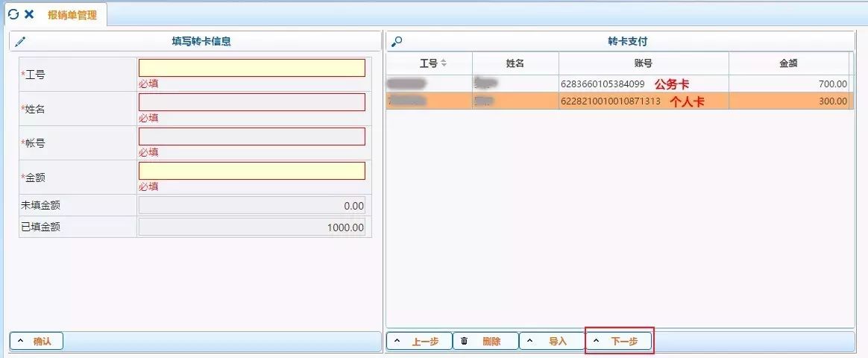Click the magnifier icon in 转卡支付 header
The width and height of the screenshot is (868, 358).
coord(397,42)
